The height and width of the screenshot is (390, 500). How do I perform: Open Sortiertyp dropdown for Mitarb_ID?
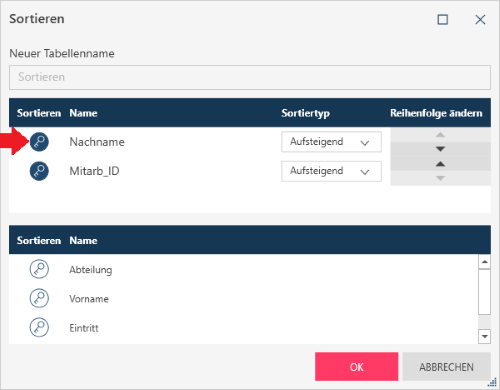click(x=331, y=171)
